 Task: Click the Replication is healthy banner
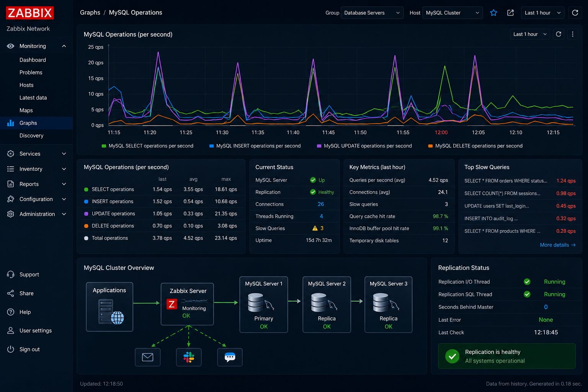pos(507,356)
